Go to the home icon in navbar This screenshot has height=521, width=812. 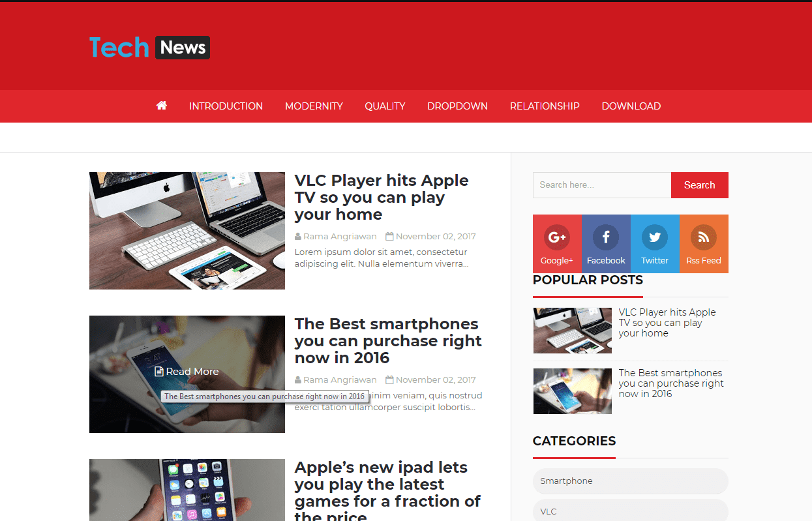162,106
